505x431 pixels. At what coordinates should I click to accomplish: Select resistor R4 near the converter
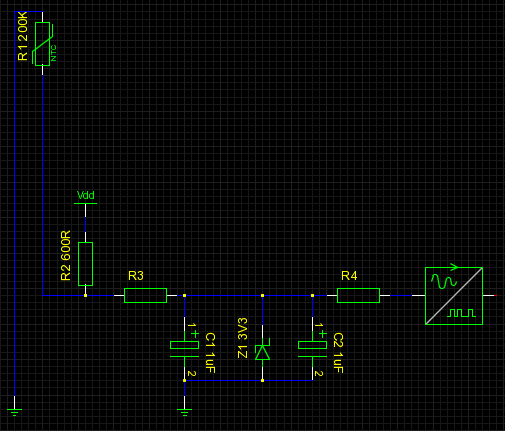coord(358,295)
